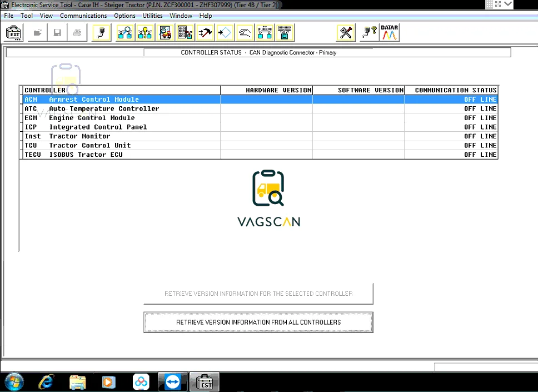
Task: Select the TCU Tractor Control Unit row
Action: (x=261, y=146)
